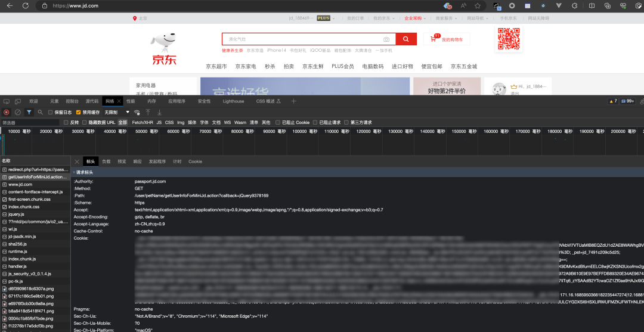Toggle the split screen browser icon
The width and height of the screenshot is (644, 332).
coord(592,6)
